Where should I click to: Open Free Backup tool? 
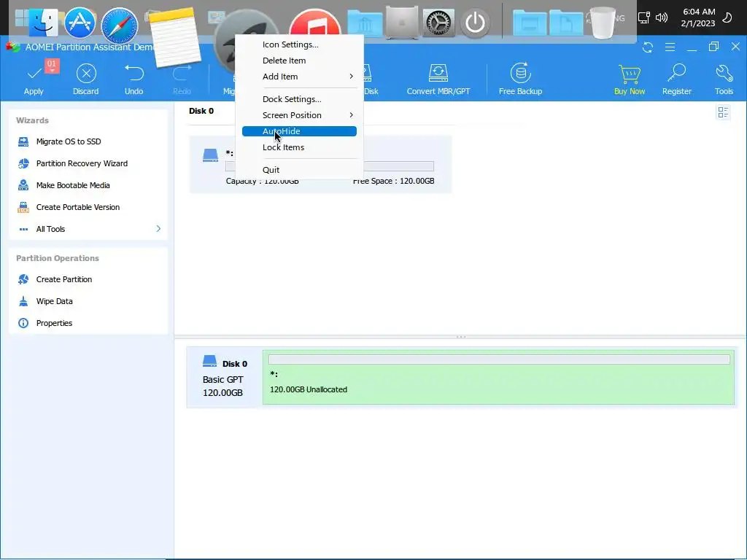click(x=520, y=79)
